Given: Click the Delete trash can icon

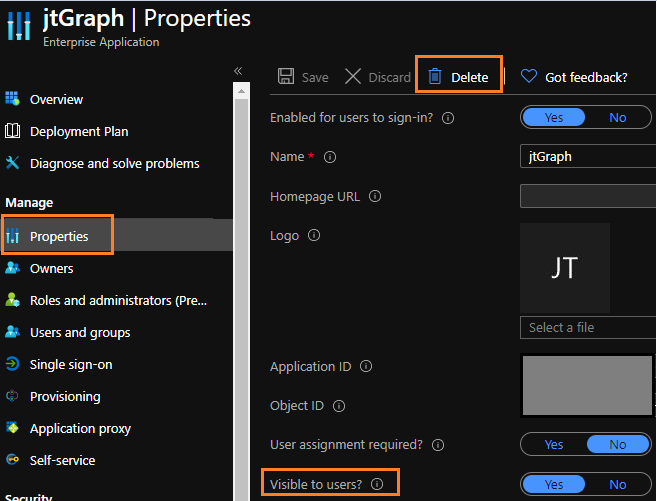Looking at the screenshot, I should 435,77.
